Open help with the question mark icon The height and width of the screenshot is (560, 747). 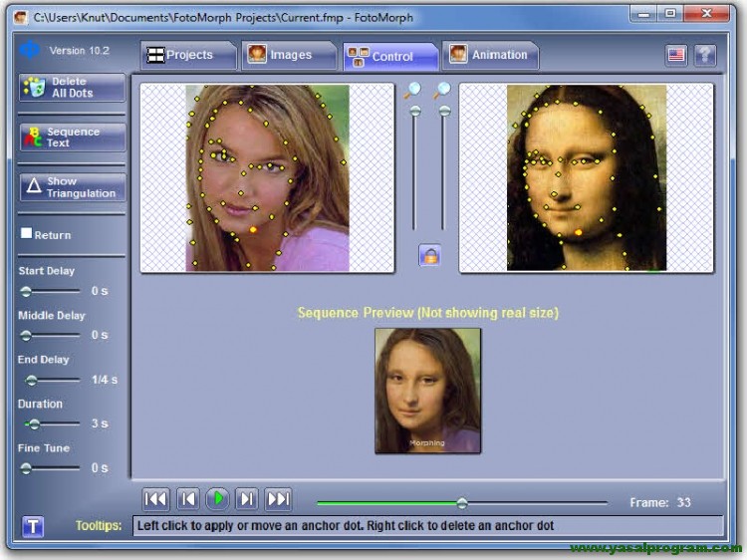tap(704, 55)
